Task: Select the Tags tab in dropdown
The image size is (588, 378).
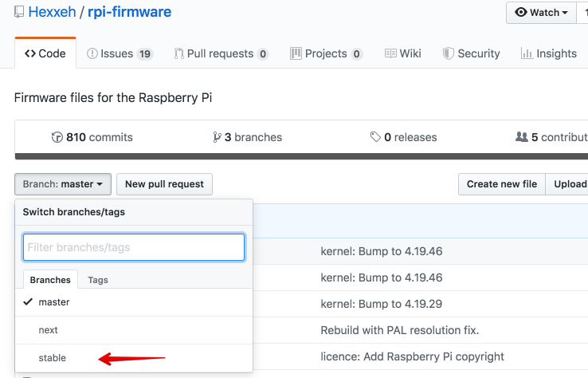Action: [98, 280]
